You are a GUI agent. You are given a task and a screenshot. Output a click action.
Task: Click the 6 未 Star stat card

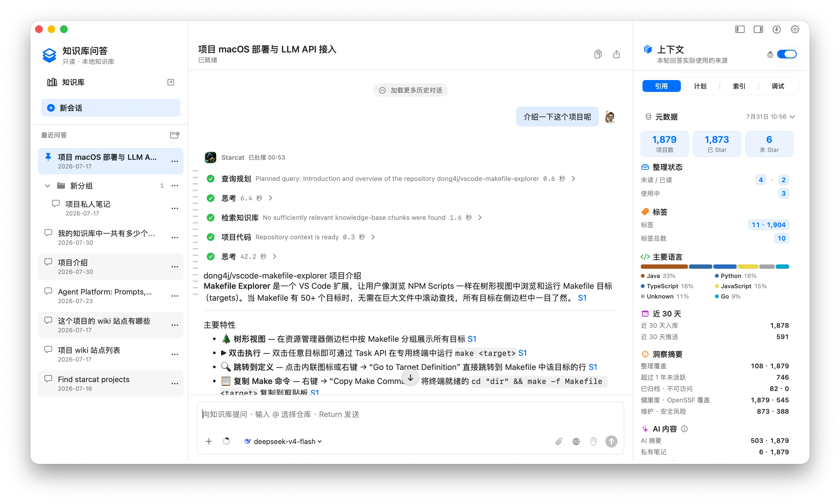pyautogui.click(x=769, y=144)
